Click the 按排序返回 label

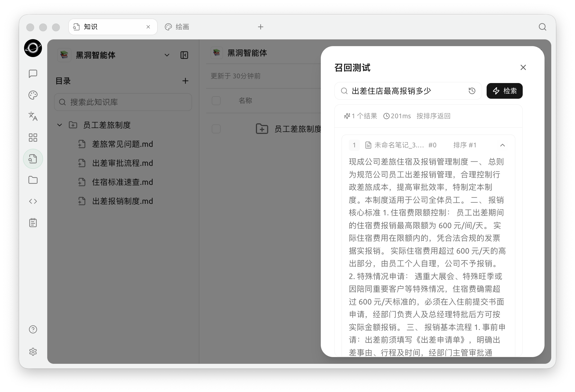[433, 116]
